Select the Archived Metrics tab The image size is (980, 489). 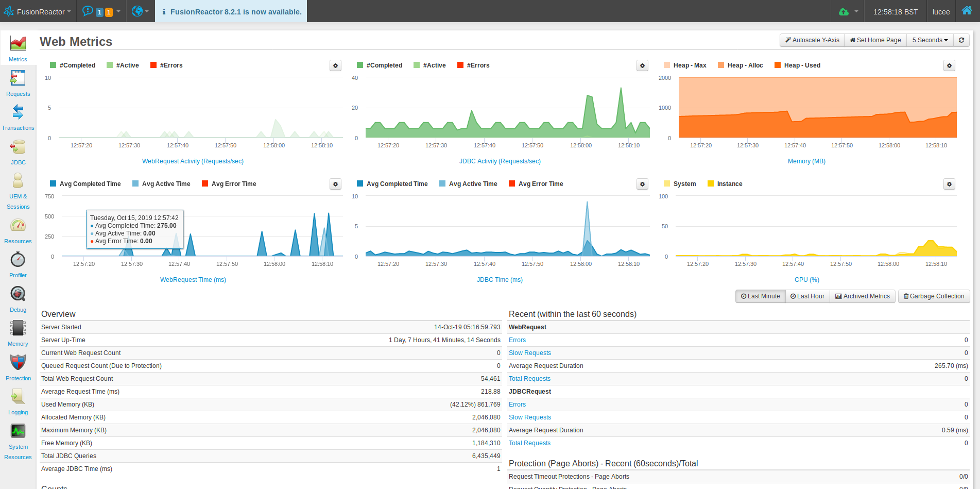(x=863, y=296)
